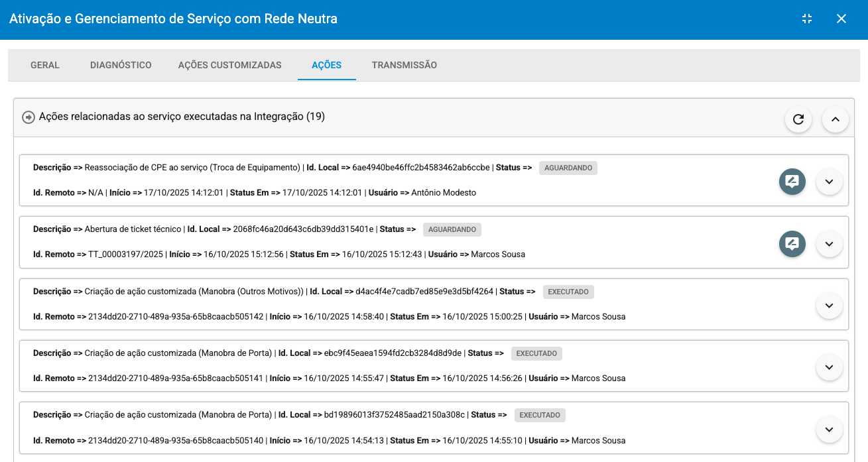Click the circled arrow icon next to the panel title
This screenshot has width=868, height=462.
click(28, 117)
